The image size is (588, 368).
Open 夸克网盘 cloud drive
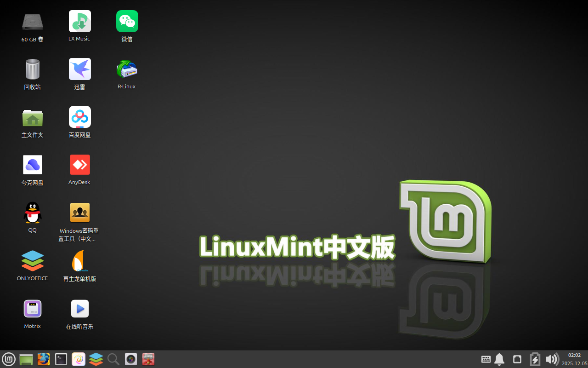(32, 164)
